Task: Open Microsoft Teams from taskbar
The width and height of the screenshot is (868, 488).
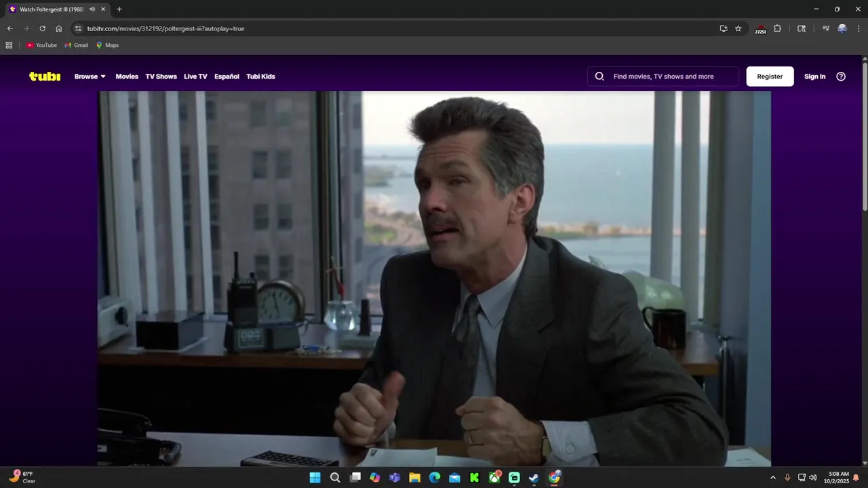Action: (395, 478)
